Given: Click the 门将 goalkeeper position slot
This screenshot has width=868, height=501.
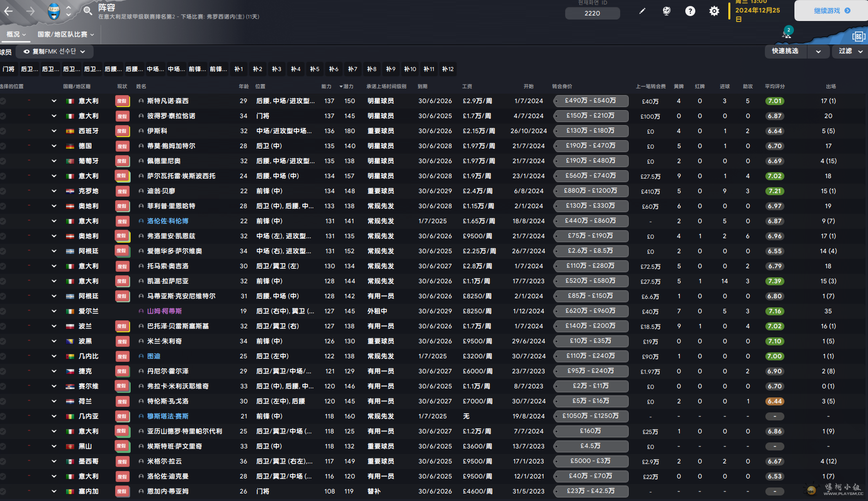Looking at the screenshot, I should click(9, 69).
